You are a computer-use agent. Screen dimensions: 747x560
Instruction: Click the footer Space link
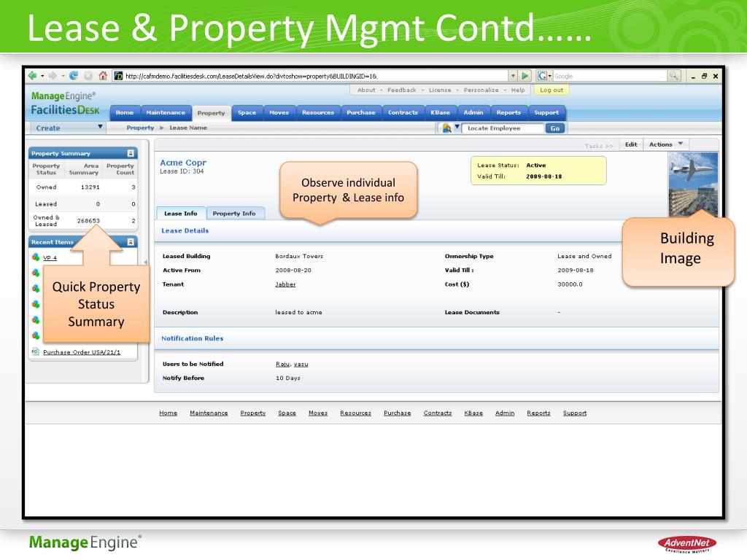(x=287, y=413)
